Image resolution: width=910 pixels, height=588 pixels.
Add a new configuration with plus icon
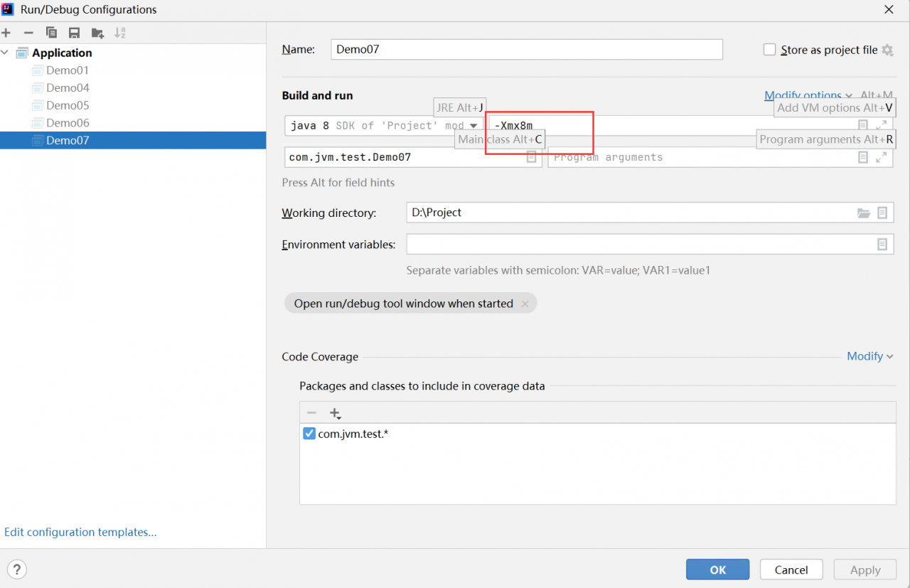(6, 33)
